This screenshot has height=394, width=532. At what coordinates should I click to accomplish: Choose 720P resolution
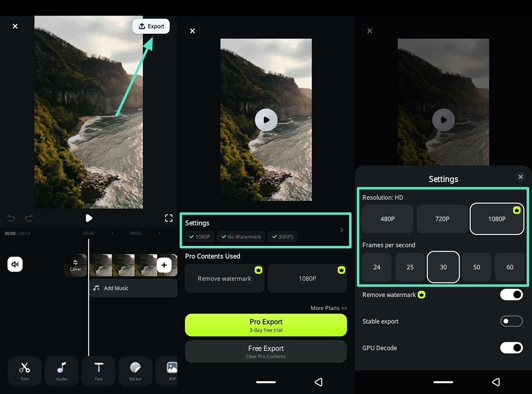(x=442, y=219)
